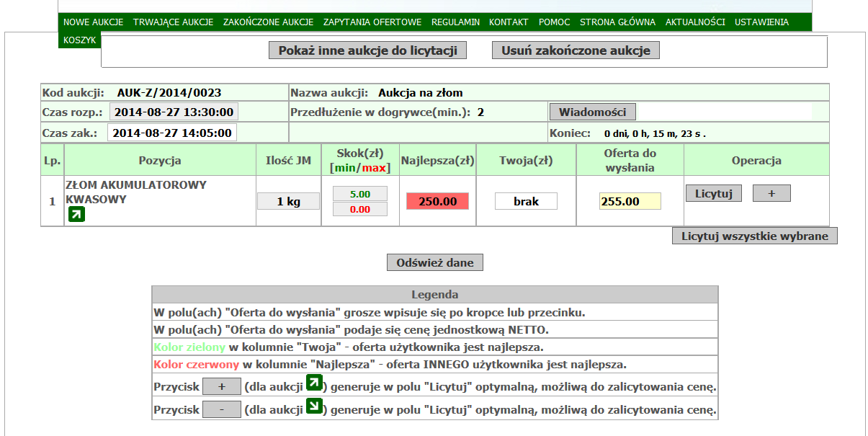Image resolution: width=868 pixels, height=436 pixels.
Task: Click the up-arrow auction icon in the legend
Action: coord(314,383)
